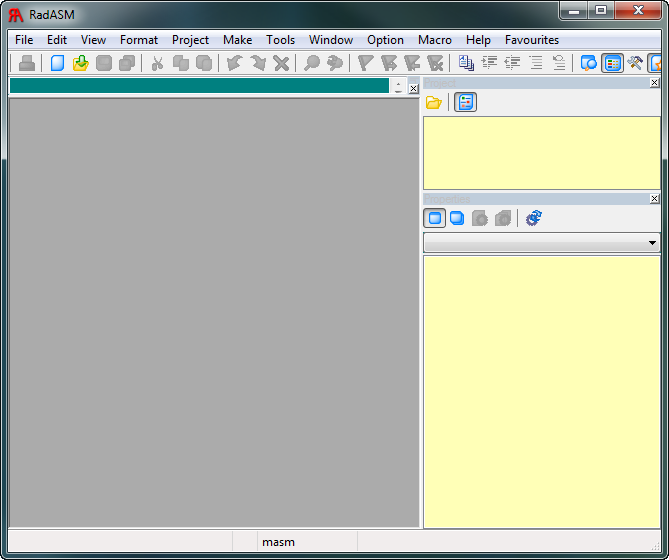Open the Macro menu

pos(435,40)
